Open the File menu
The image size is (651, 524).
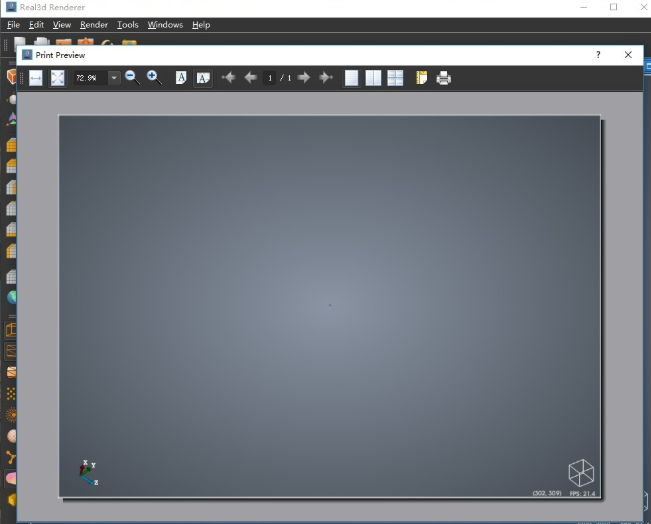(x=13, y=25)
